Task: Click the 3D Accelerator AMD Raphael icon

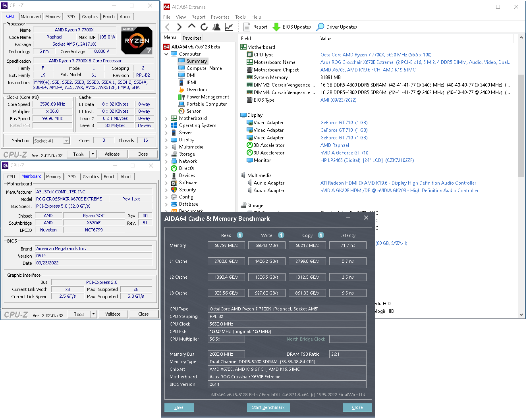Action: point(250,145)
